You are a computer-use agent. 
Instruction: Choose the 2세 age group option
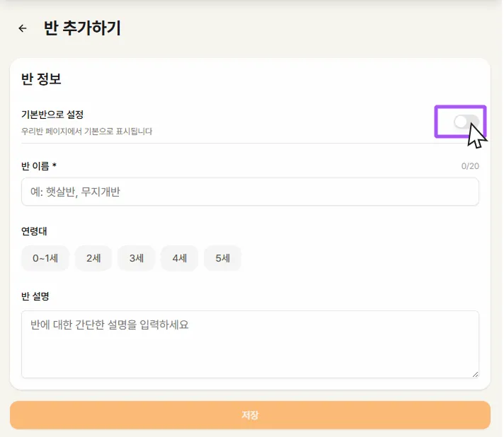(x=93, y=258)
